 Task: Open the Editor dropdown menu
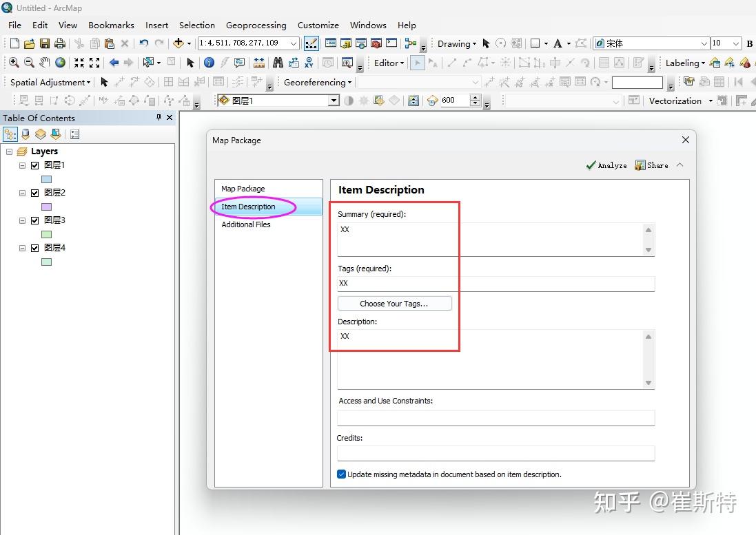(x=389, y=63)
